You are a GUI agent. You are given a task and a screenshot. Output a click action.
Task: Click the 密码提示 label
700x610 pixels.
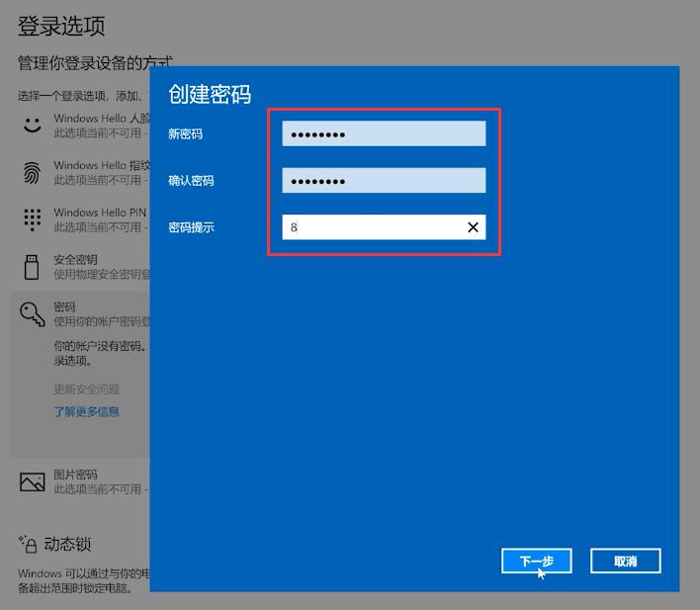191,227
